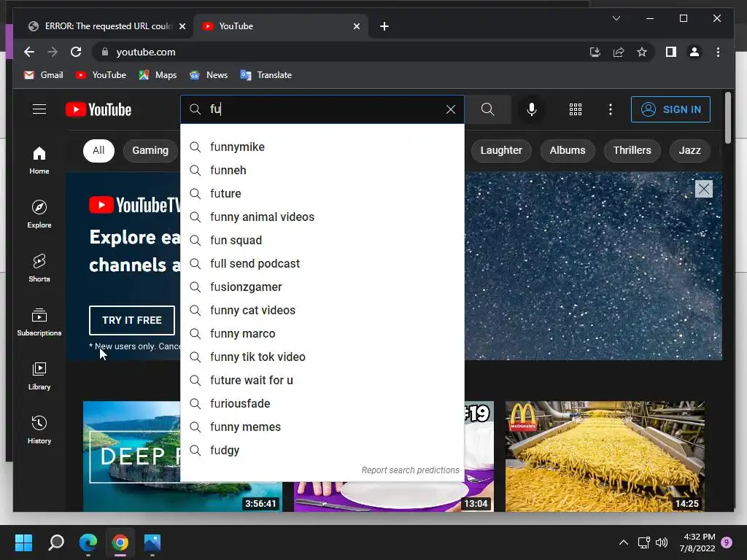Viewport: 747px width, 560px height.
Task: Close the YouTube browser tab
Action: 356,26
